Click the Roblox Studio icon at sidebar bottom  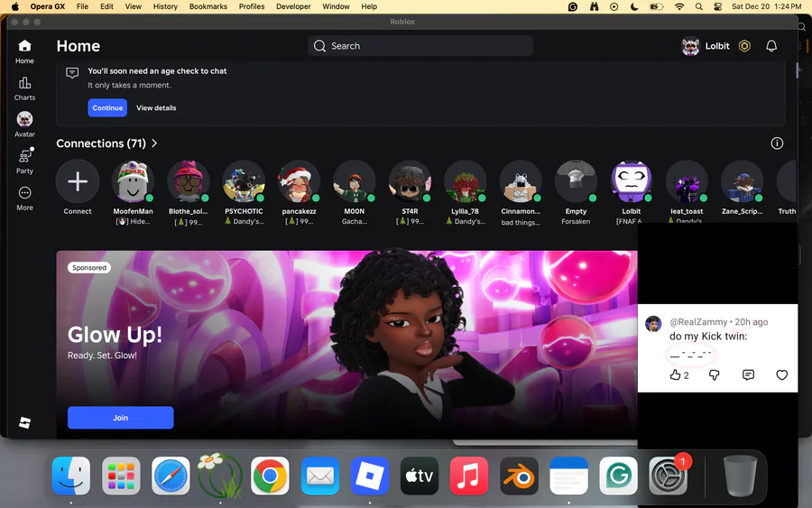coord(24,422)
